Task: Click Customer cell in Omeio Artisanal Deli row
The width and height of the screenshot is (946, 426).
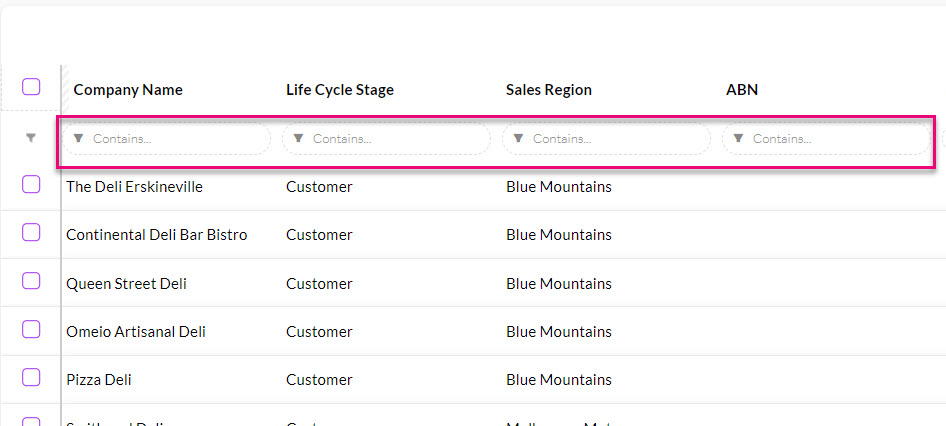Action: (319, 332)
